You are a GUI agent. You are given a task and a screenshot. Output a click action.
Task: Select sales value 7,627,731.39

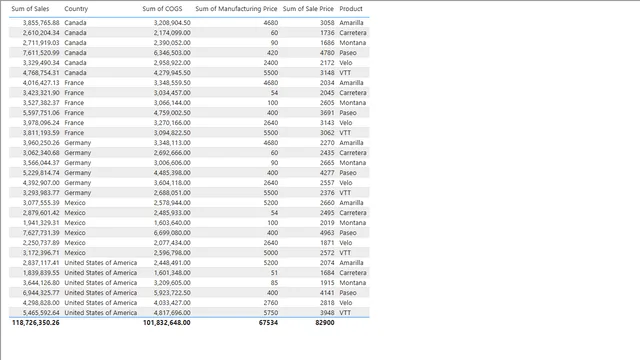tap(41, 233)
